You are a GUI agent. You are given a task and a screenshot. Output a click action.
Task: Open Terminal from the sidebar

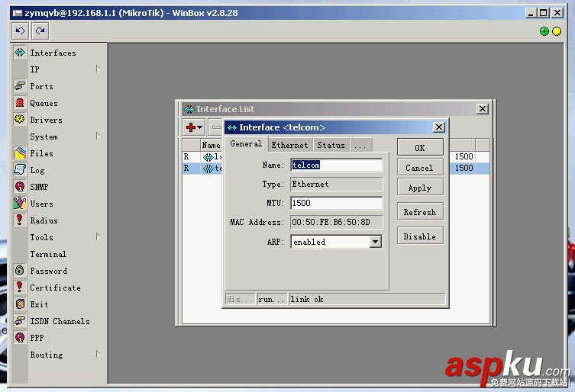(48, 254)
